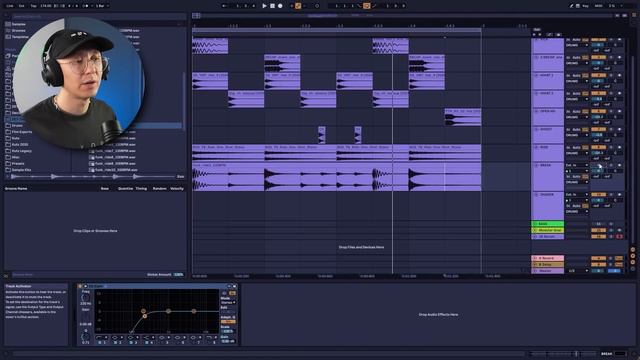Toggle EQ Eight band 1 activator

click(x=100, y=342)
